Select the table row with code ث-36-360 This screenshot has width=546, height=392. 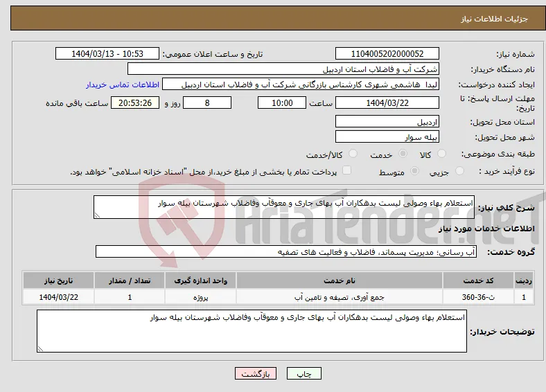coord(278,297)
